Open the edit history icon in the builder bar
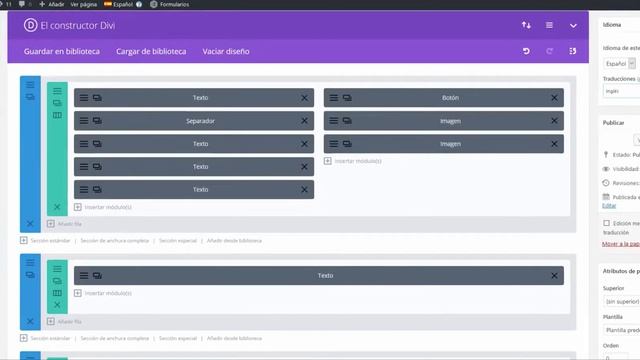This screenshot has height=360, width=640. tap(573, 51)
